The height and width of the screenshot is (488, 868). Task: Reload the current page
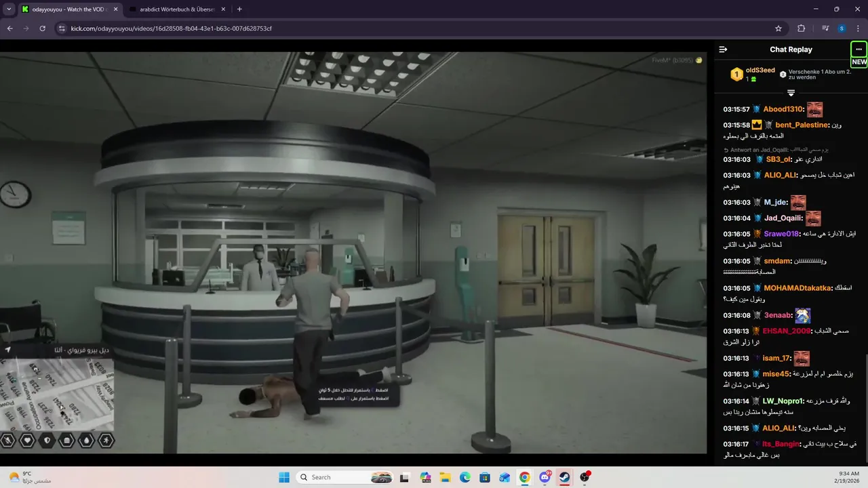click(x=43, y=28)
